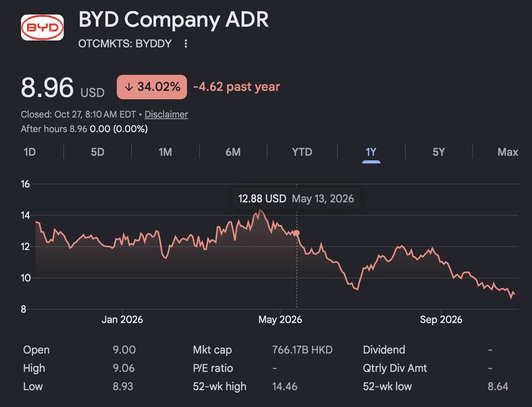The image size is (532, 407).
Task: Click the Qtrly Div Amt label
Action: pyautogui.click(x=395, y=368)
